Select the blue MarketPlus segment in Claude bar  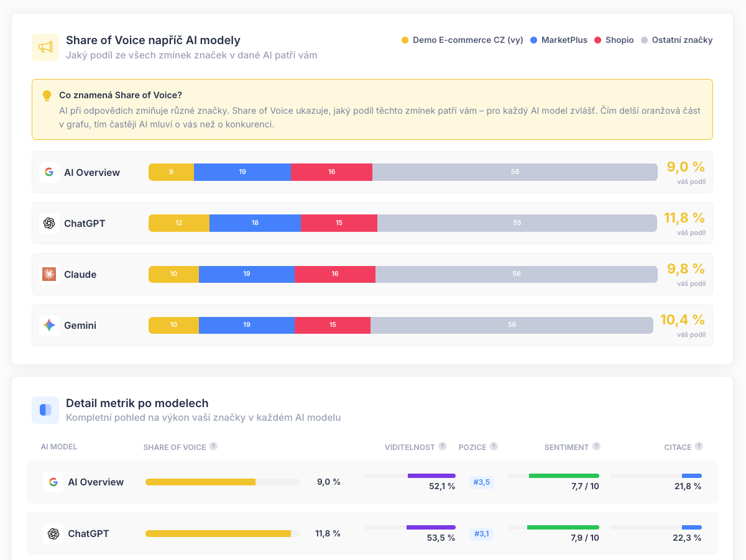(247, 274)
